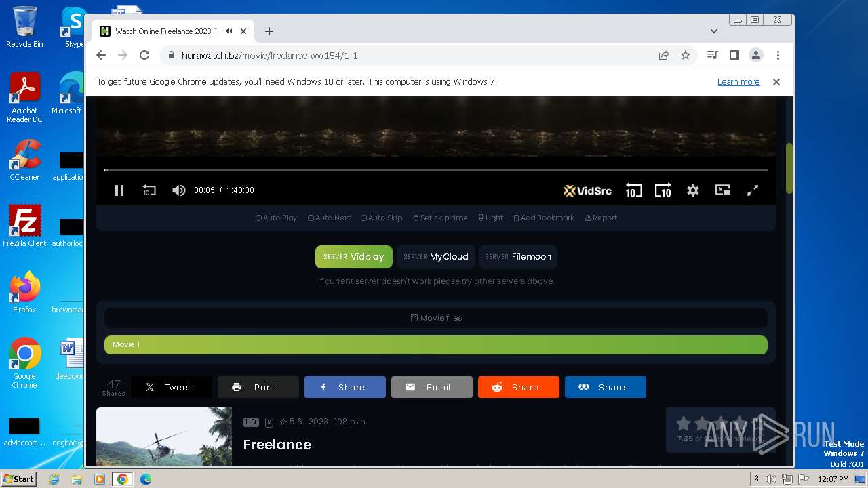Pause the video playback
The height and width of the screenshot is (488, 868).
tap(119, 190)
